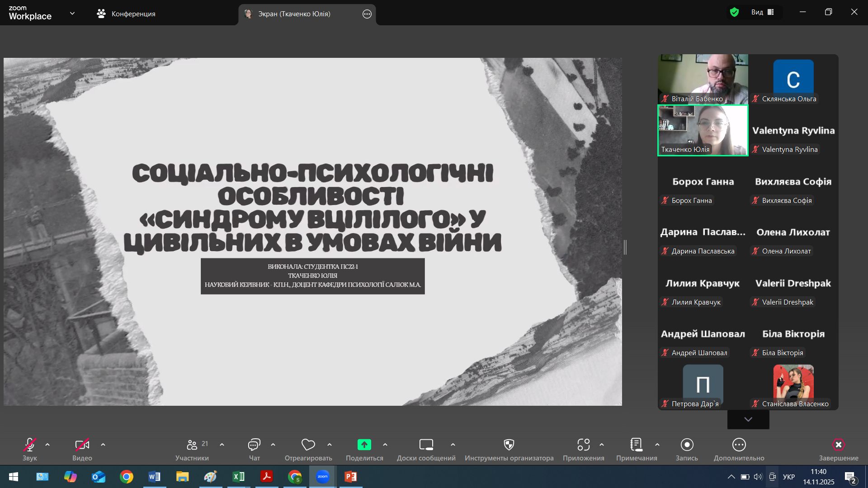This screenshot has height=488, width=868.
Task: Switch to the Conference tab
Action: click(x=126, y=14)
